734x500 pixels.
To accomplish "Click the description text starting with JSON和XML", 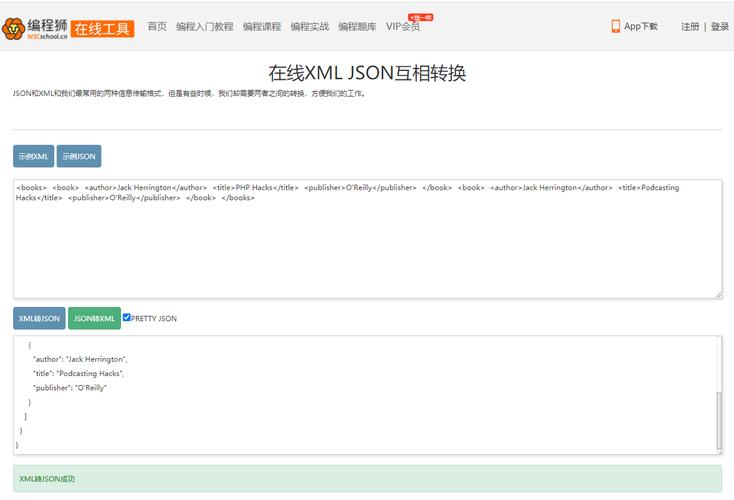I will pos(189,94).
